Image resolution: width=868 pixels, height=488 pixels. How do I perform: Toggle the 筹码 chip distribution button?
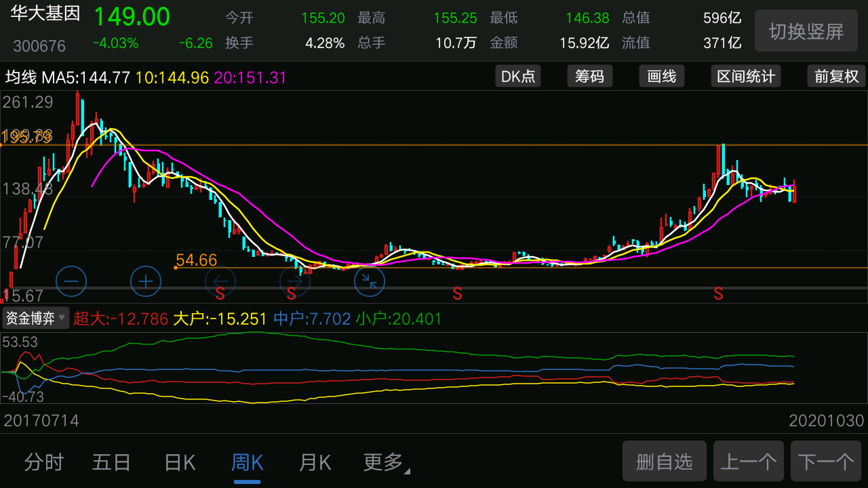(590, 77)
